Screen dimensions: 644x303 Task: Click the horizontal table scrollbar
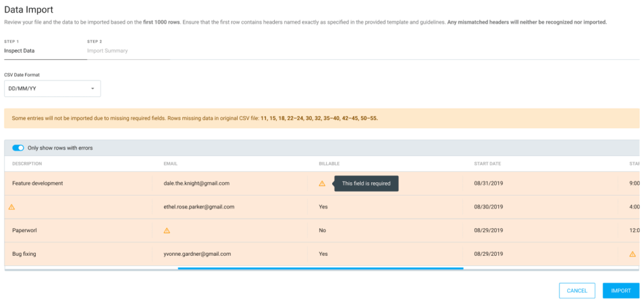tap(320, 268)
